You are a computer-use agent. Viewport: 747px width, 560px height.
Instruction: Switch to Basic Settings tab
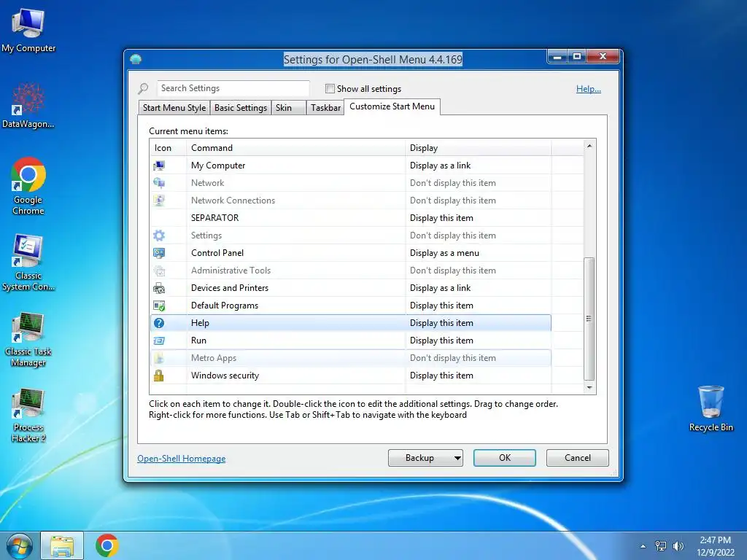point(241,108)
